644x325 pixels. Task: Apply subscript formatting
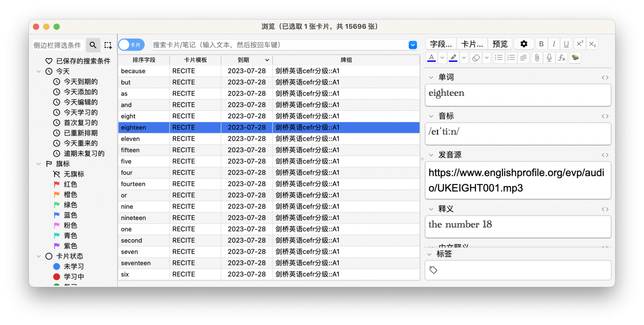click(592, 44)
